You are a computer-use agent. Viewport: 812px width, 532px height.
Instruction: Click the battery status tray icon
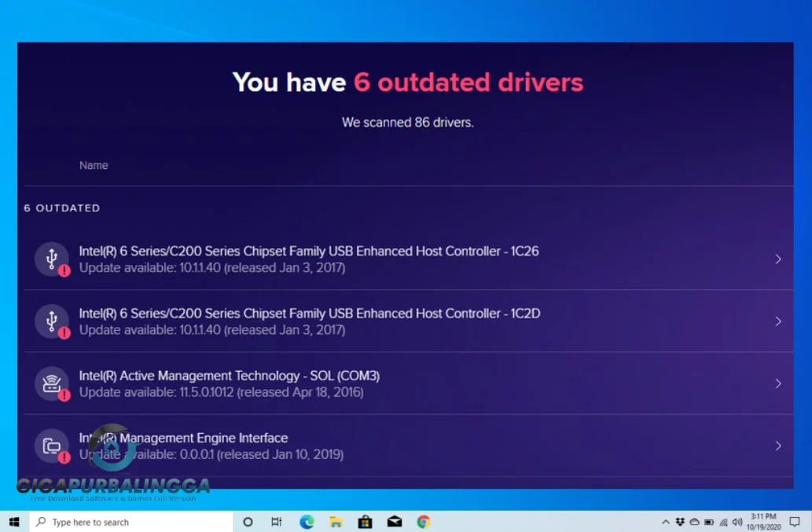709,522
